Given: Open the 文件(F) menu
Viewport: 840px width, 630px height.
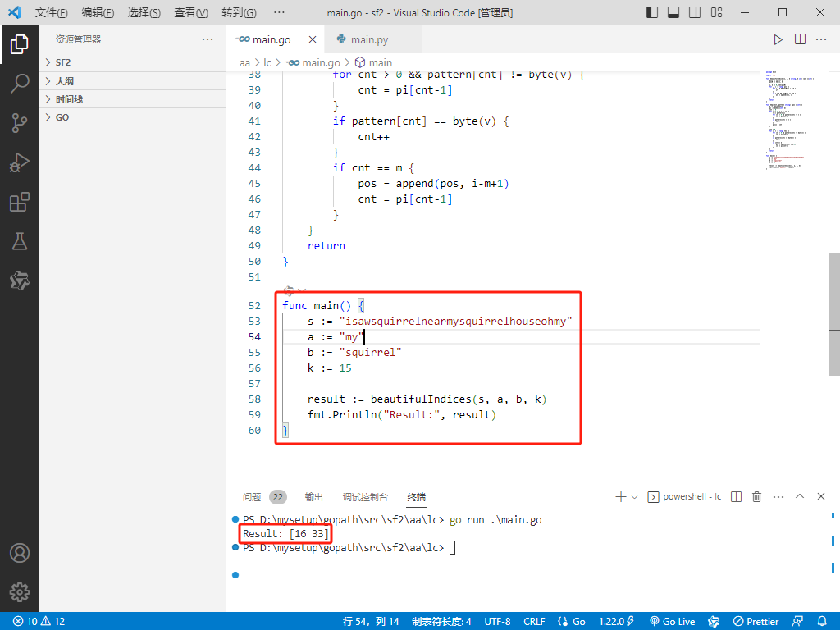Looking at the screenshot, I should pos(51,12).
